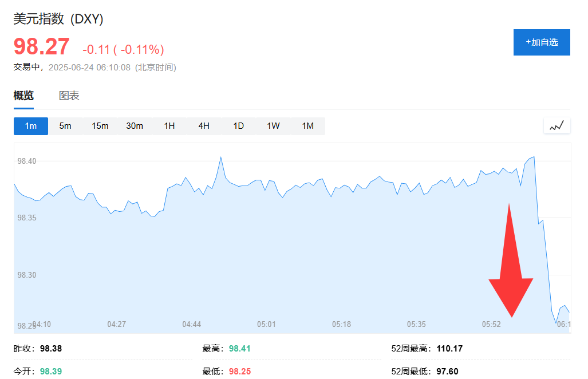Select the 1W timeframe
The width and height of the screenshot is (588, 379).
point(273,126)
